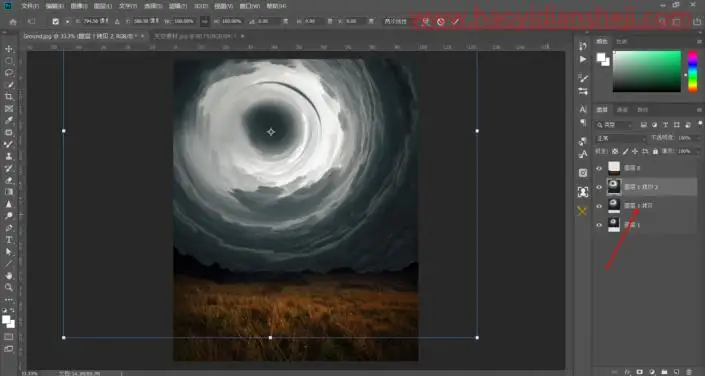Open the Actions panel play icon
Viewport: 705px width, 376px height.
pos(583,59)
